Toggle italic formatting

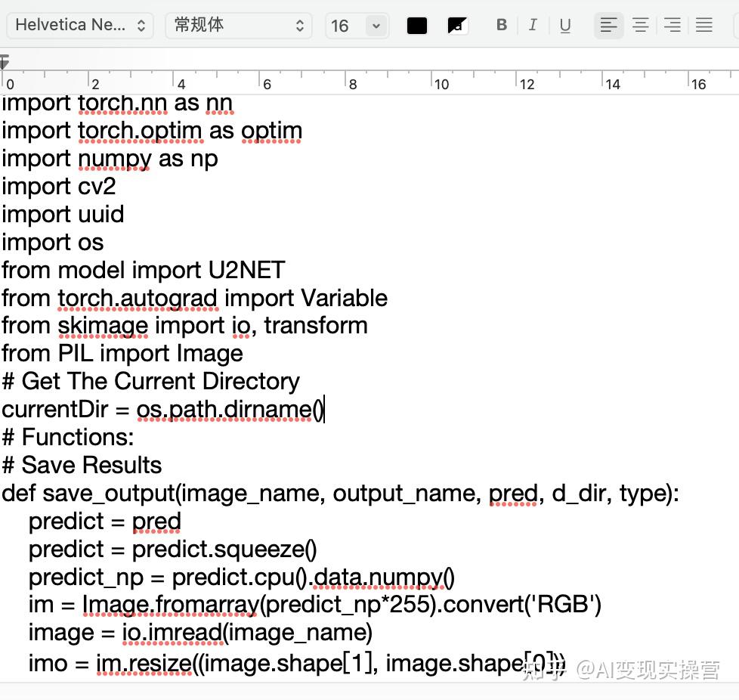[533, 25]
